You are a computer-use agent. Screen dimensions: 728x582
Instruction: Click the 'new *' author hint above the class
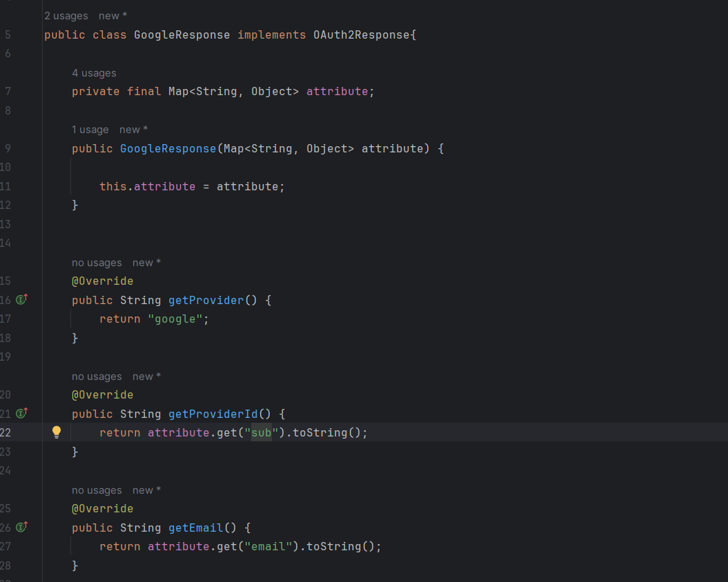(x=112, y=16)
